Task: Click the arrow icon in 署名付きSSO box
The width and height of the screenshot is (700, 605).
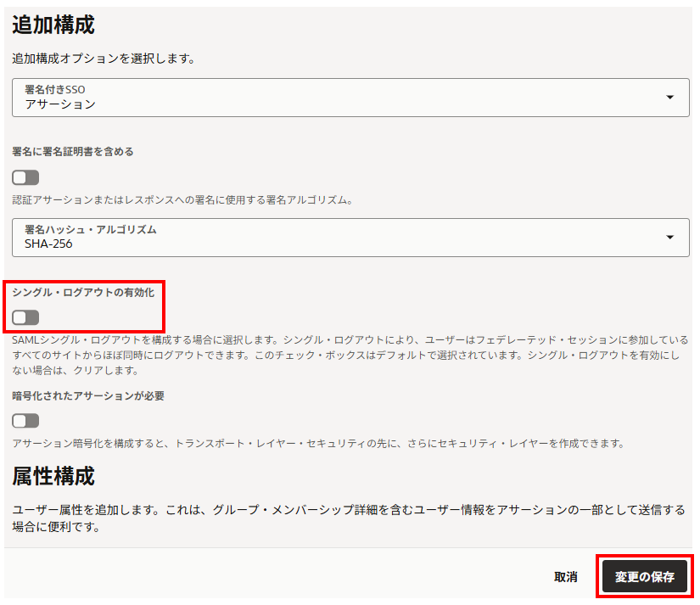Action: [x=670, y=98]
